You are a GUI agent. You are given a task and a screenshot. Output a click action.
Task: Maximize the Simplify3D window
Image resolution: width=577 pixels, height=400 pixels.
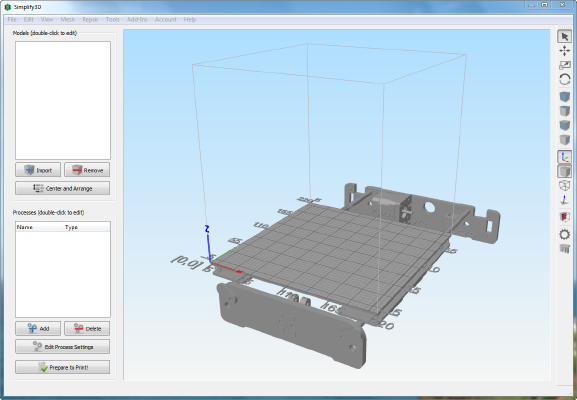click(545, 5)
